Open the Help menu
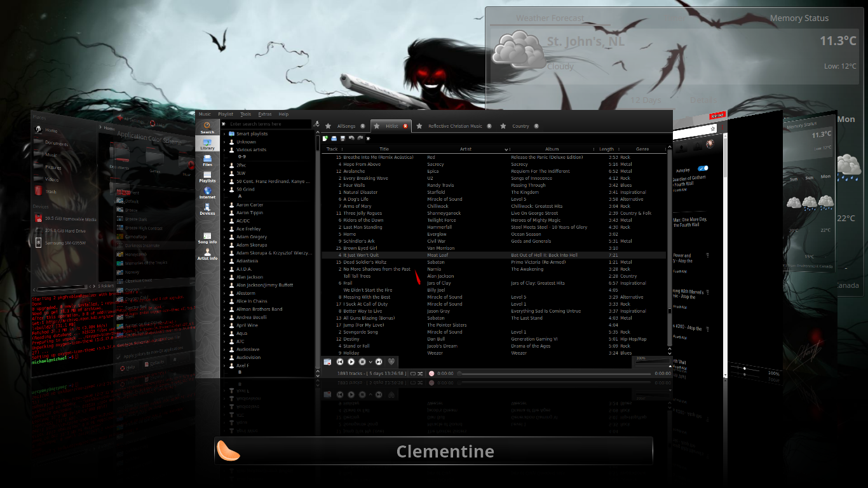This screenshot has width=868, height=488. tap(283, 114)
